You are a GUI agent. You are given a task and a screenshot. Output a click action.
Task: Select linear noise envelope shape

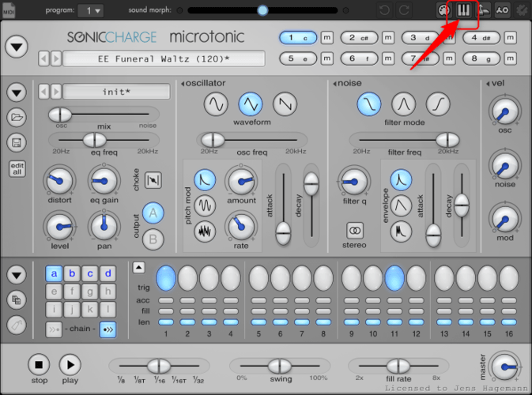pos(401,205)
